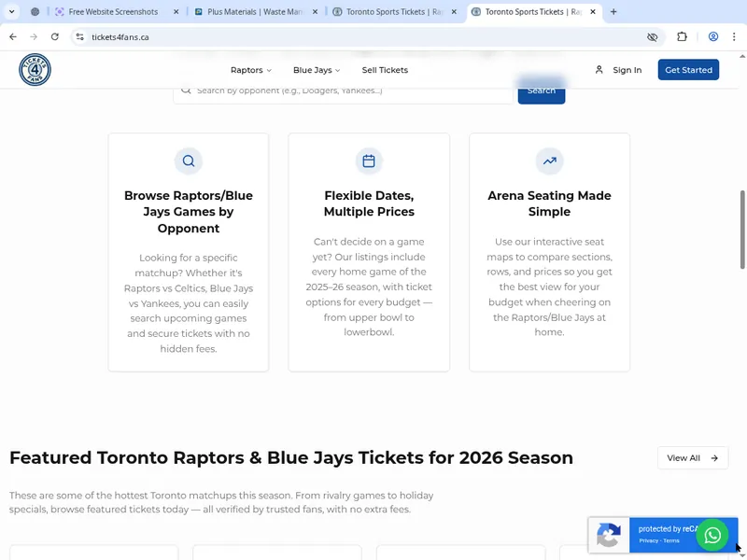The height and width of the screenshot is (560, 747).
Task: Open the Raptors dropdown menu
Action: [x=250, y=70]
